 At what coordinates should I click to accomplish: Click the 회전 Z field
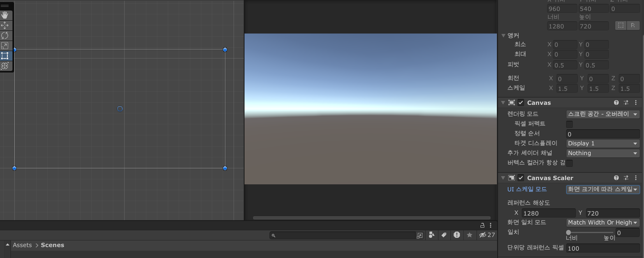(x=629, y=79)
